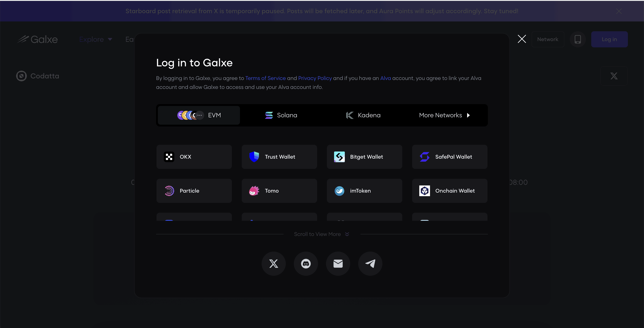Close the login dialog with X

522,39
